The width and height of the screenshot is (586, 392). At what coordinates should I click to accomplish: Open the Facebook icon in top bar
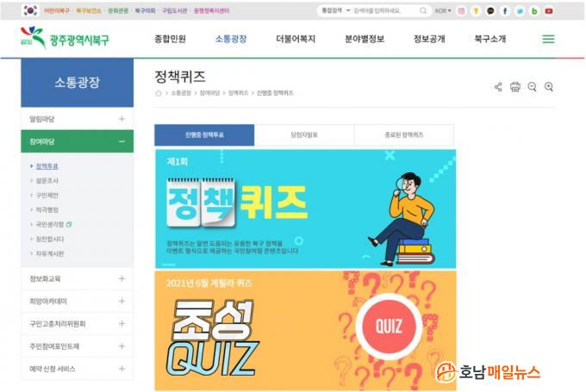505,11
